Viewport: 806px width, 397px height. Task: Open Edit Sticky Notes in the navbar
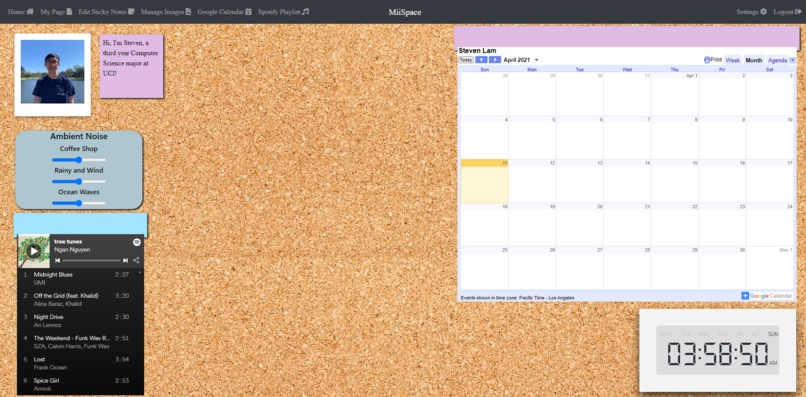[106, 11]
